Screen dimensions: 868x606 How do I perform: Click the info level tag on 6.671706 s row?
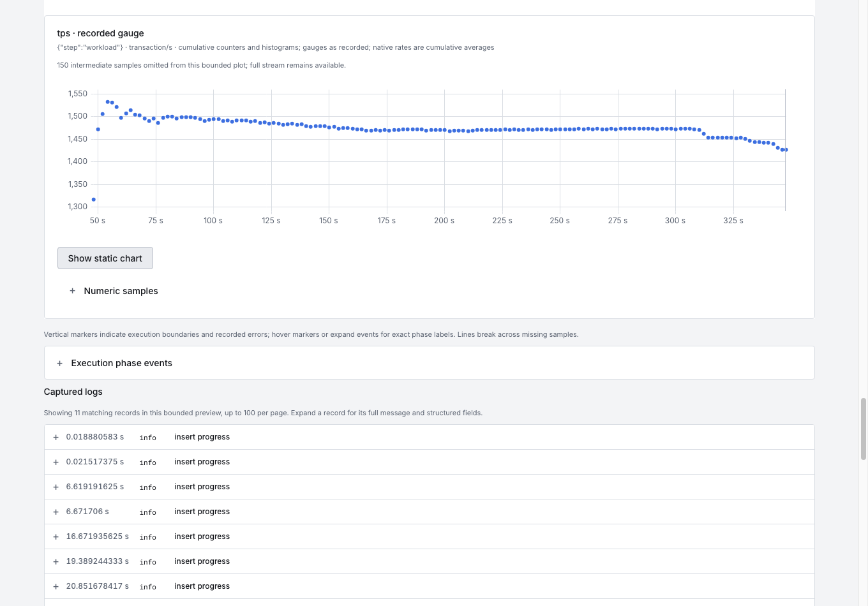click(x=148, y=512)
